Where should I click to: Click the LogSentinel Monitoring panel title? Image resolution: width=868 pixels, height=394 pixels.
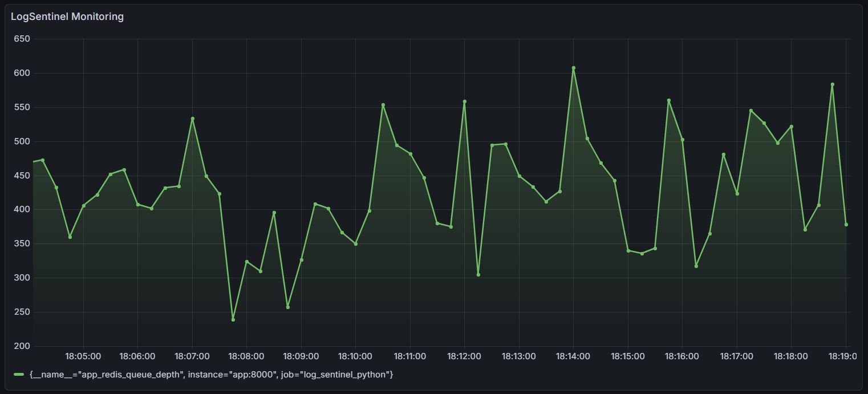point(67,17)
